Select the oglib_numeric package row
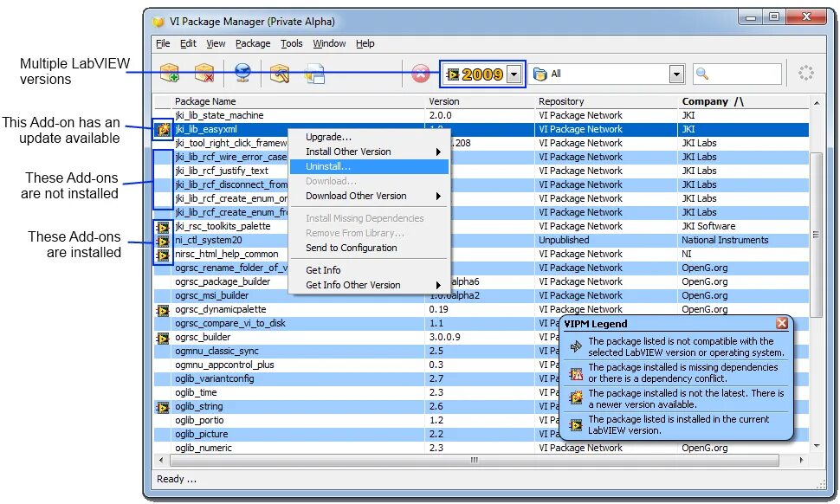The width and height of the screenshot is (840, 504). [481, 448]
